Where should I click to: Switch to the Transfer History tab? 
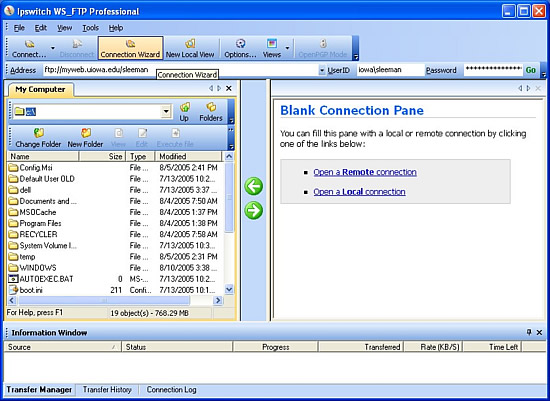click(107, 390)
